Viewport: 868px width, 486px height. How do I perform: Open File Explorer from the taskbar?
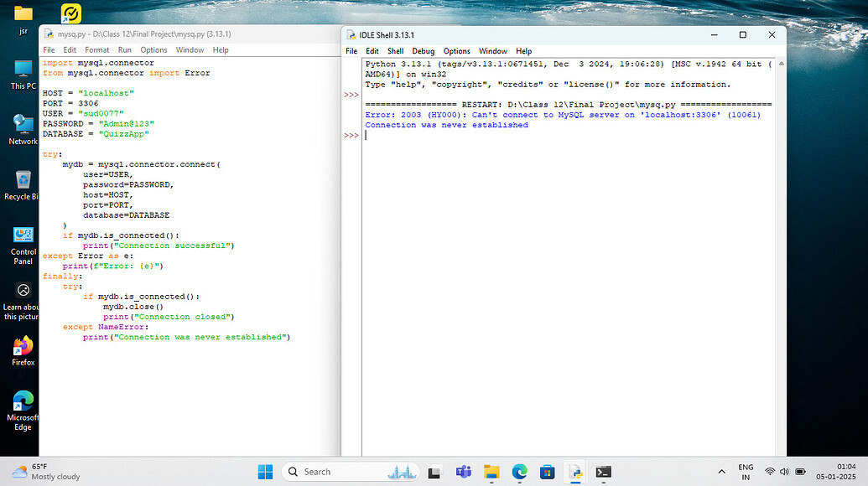coord(491,472)
